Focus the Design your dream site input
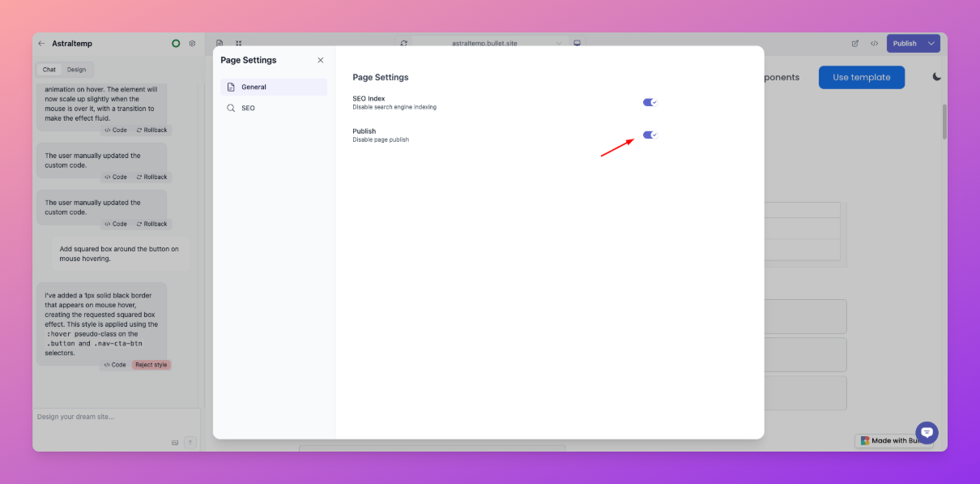Screen dimensions: 980x484 point(116,417)
